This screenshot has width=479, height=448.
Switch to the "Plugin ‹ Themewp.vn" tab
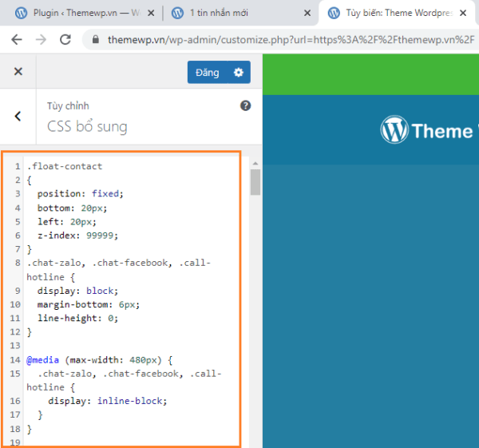[x=80, y=14]
